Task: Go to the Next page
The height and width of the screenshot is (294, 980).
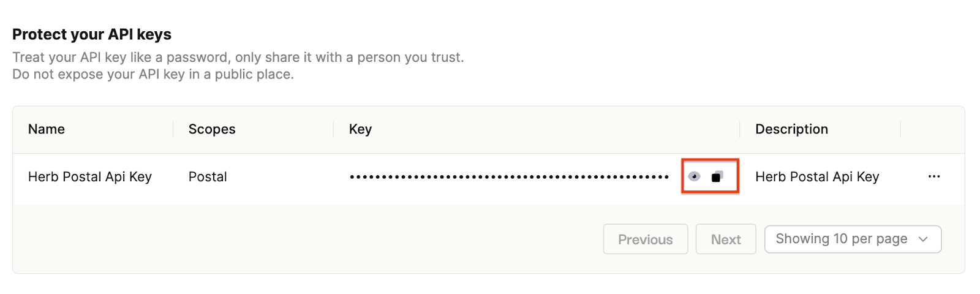Action: [x=726, y=239]
